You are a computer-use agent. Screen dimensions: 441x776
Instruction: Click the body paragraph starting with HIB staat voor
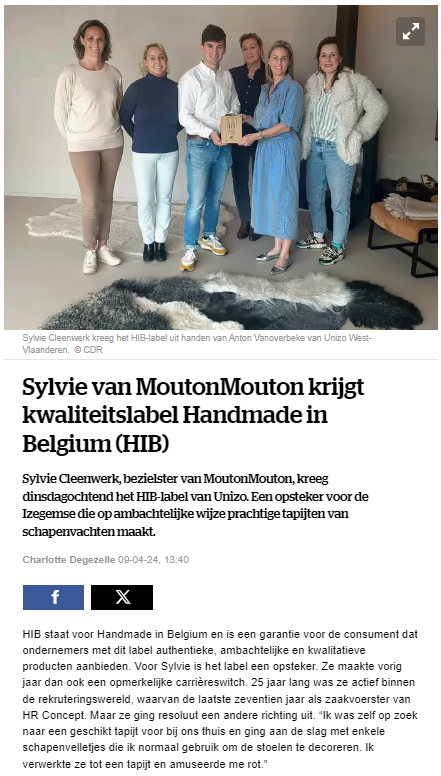[x=220, y=699]
